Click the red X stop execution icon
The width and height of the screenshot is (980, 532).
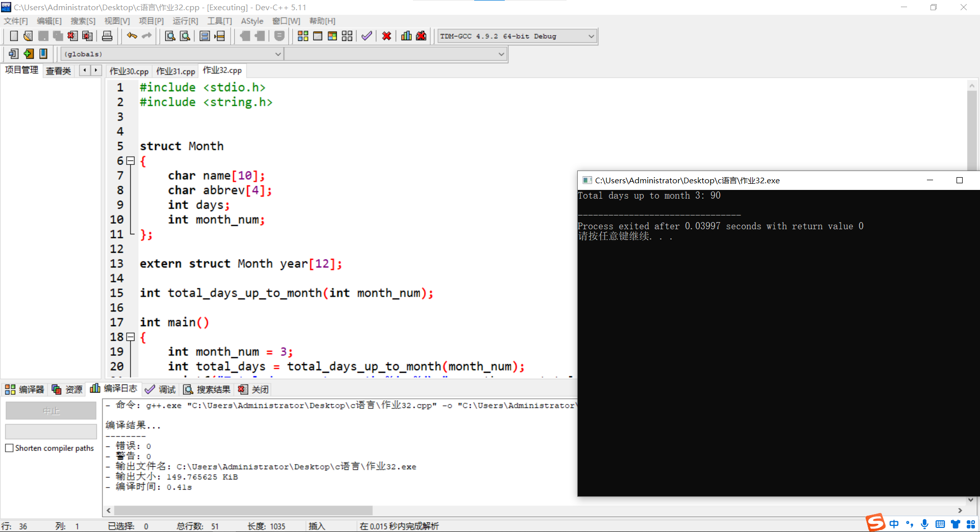(x=386, y=36)
